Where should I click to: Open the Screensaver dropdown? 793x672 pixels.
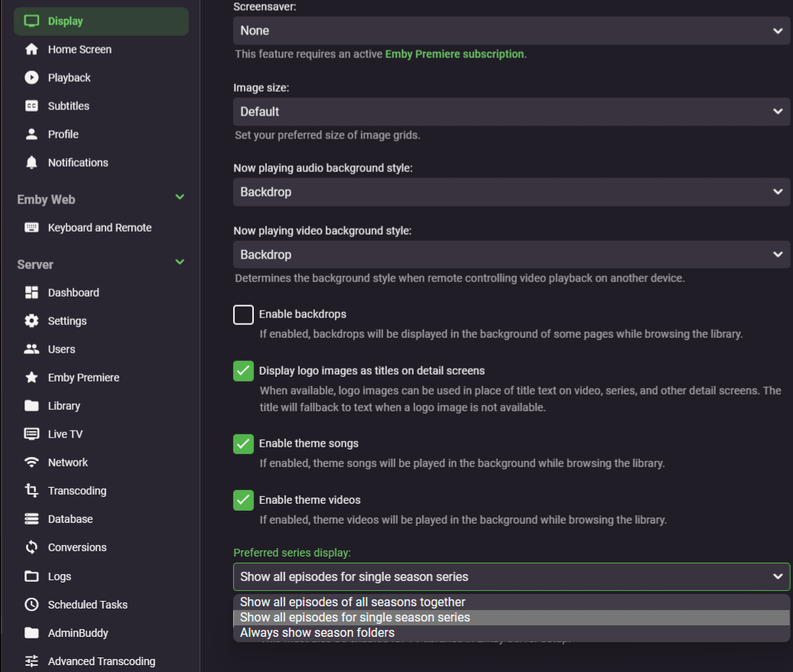point(511,31)
